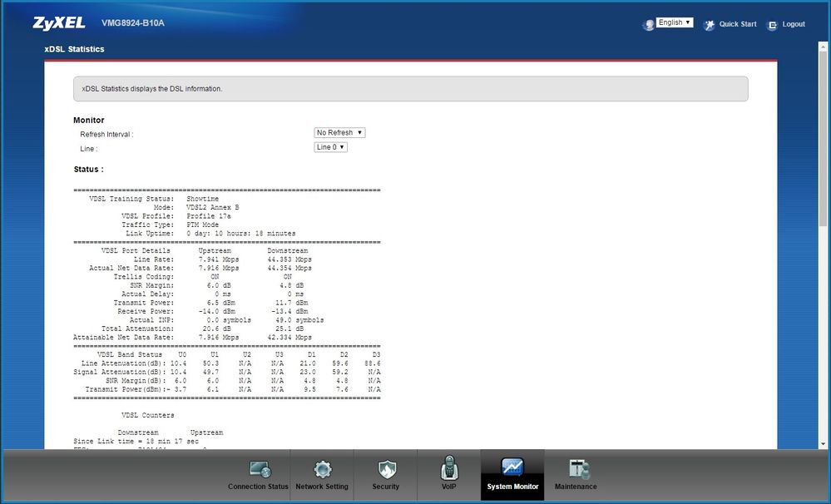Click the Quick Start wizard icon
Screen dimensions: 831x504
[709, 25]
